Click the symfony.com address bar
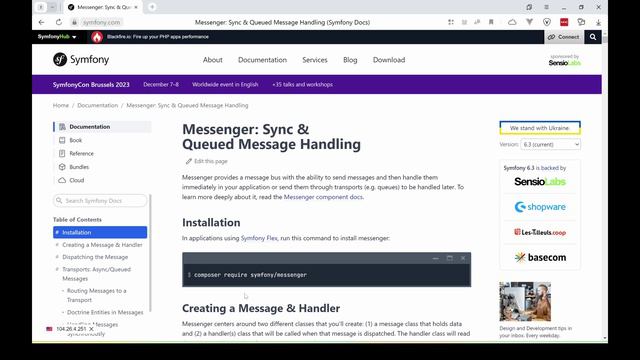This screenshot has height=360, width=640. click(102, 22)
